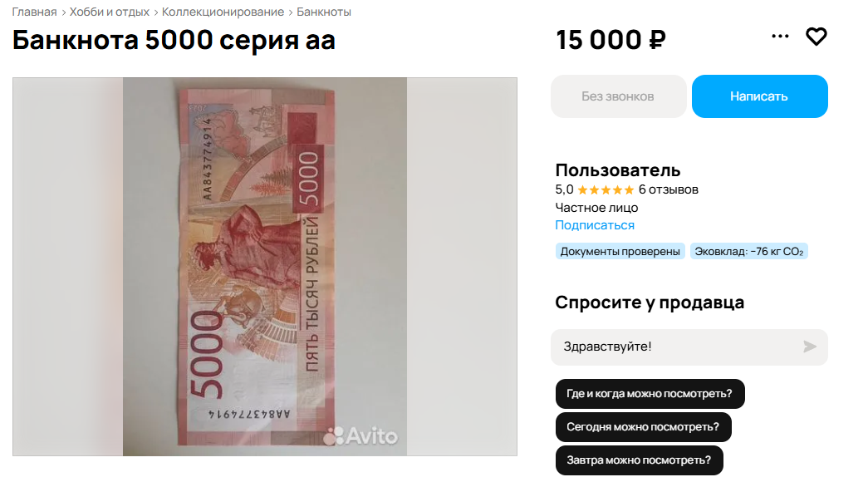Click the Без звонков button

[618, 96]
